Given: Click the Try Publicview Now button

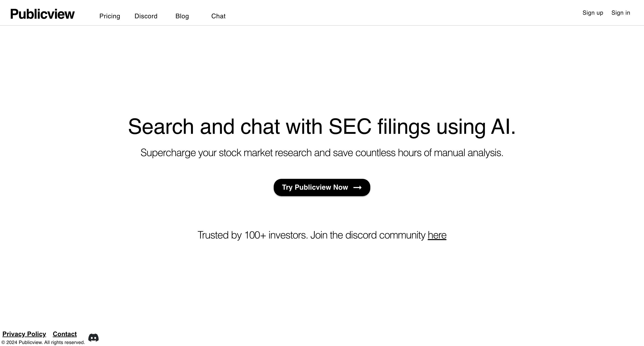Looking at the screenshot, I should tap(322, 187).
